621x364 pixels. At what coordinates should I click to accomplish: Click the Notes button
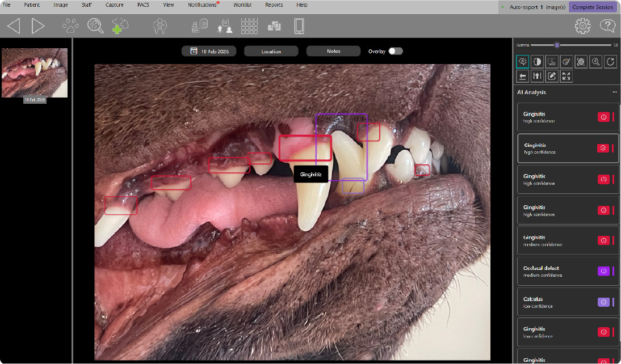[333, 51]
